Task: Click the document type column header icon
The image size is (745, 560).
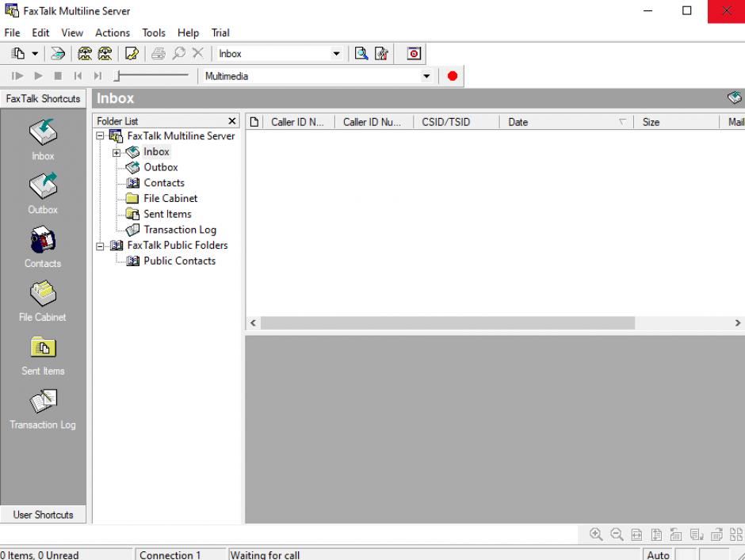Action: pyautogui.click(x=254, y=122)
